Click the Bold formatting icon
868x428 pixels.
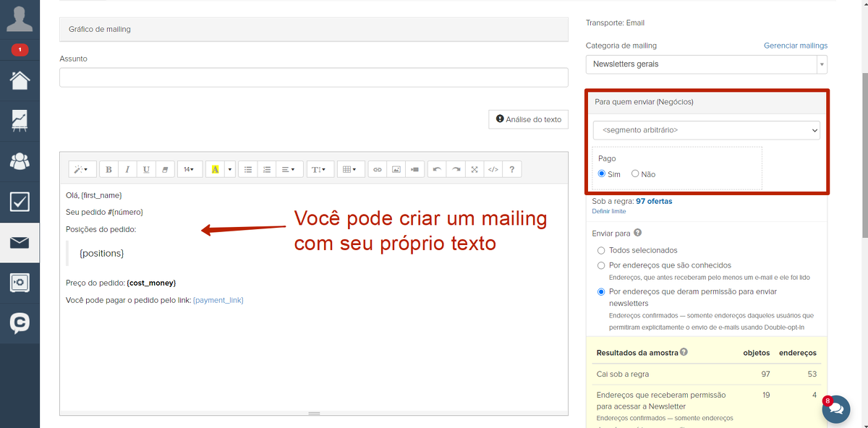(109, 169)
